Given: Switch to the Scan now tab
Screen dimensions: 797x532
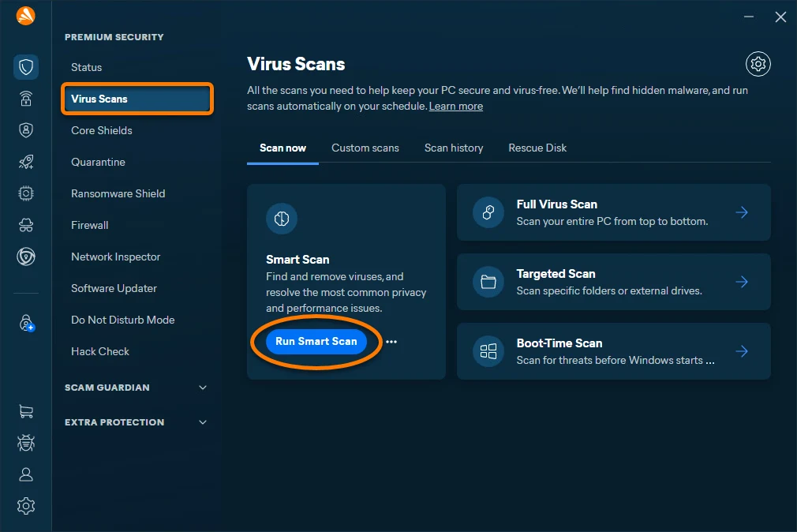Looking at the screenshot, I should pyautogui.click(x=283, y=148).
